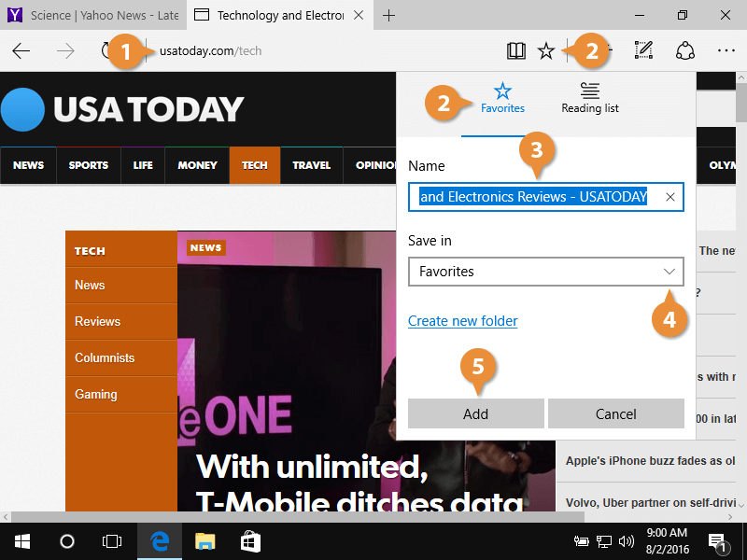Open the More actions ellipsis menu
This screenshot has height=560, width=747.
[726, 50]
